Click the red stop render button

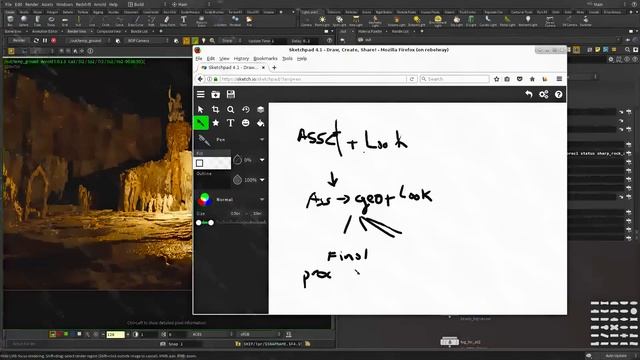pyautogui.click(x=53, y=40)
